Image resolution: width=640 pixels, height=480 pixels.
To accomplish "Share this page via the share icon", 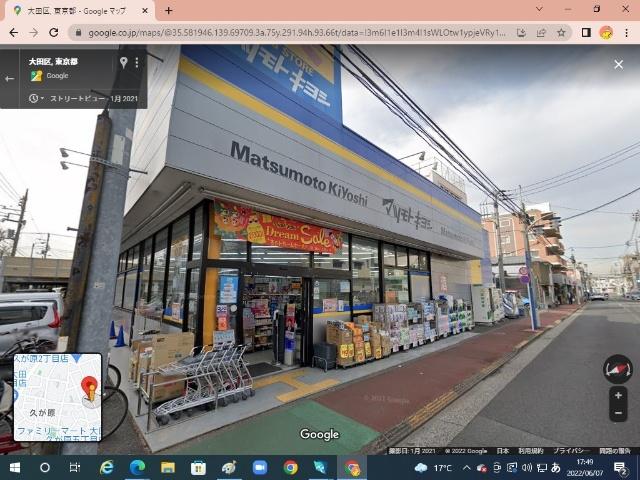I will tap(541, 33).
